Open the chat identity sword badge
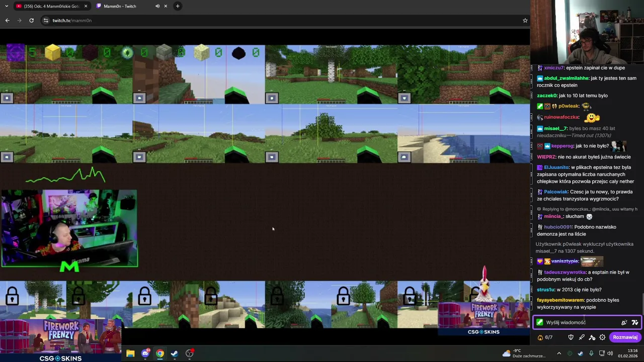 539,322
